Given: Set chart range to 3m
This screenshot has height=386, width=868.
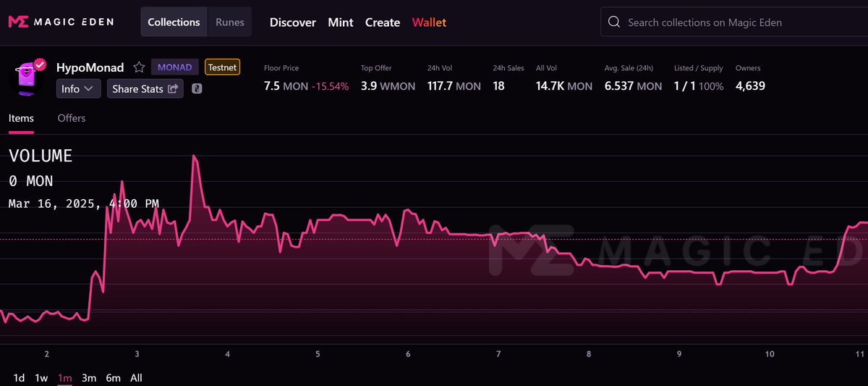Looking at the screenshot, I should [89, 377].
